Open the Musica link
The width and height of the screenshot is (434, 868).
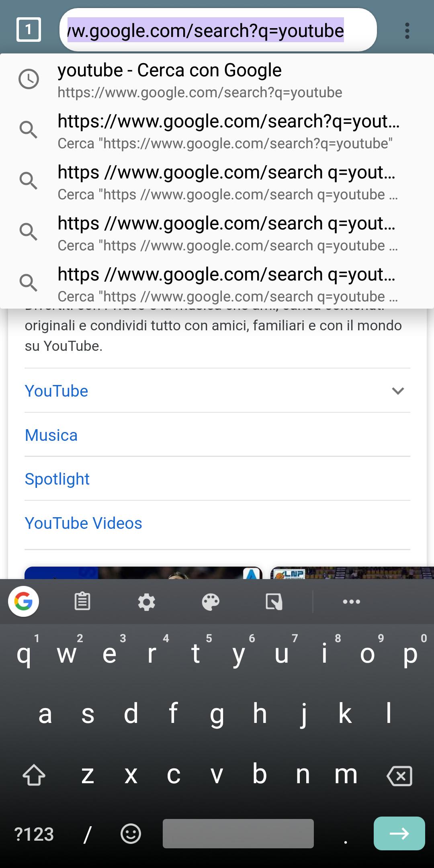coord(51,435)
